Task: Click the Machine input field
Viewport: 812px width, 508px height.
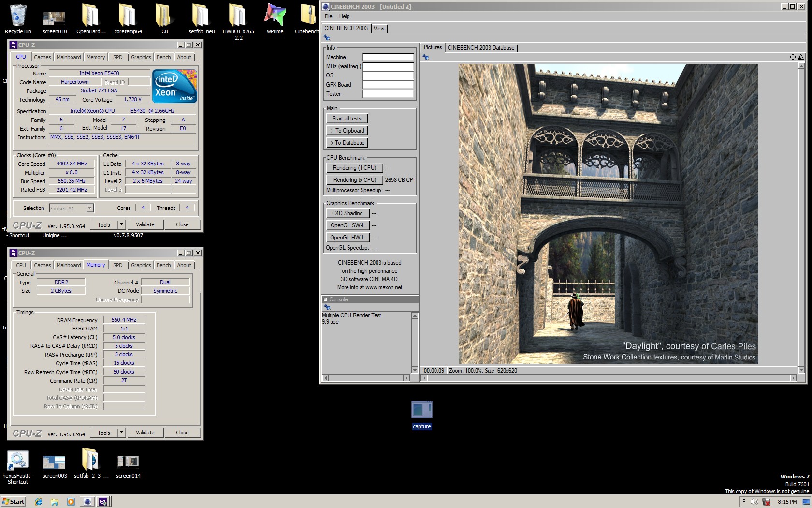Action: click(388, 57)
